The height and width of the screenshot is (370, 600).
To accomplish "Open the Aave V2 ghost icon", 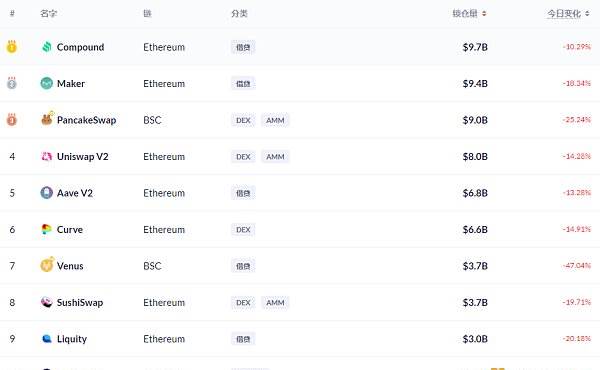I will 47,192.
